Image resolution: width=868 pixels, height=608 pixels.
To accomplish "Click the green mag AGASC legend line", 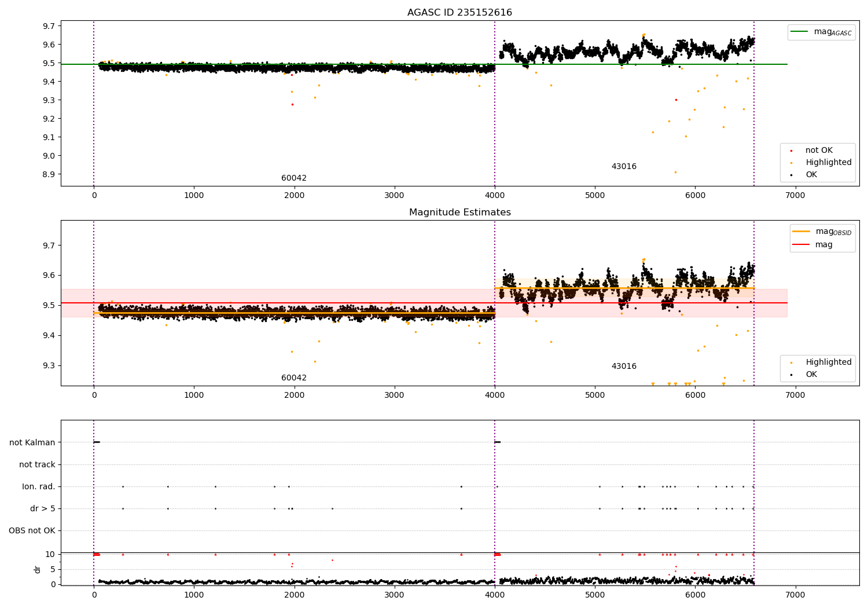I will click(x=800, y=32).
